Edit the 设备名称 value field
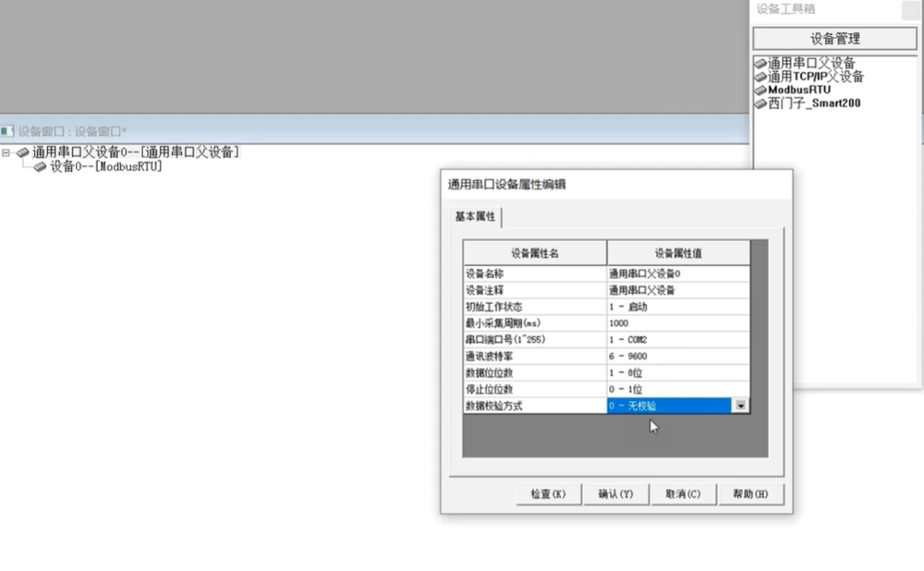 click(677, 273)
